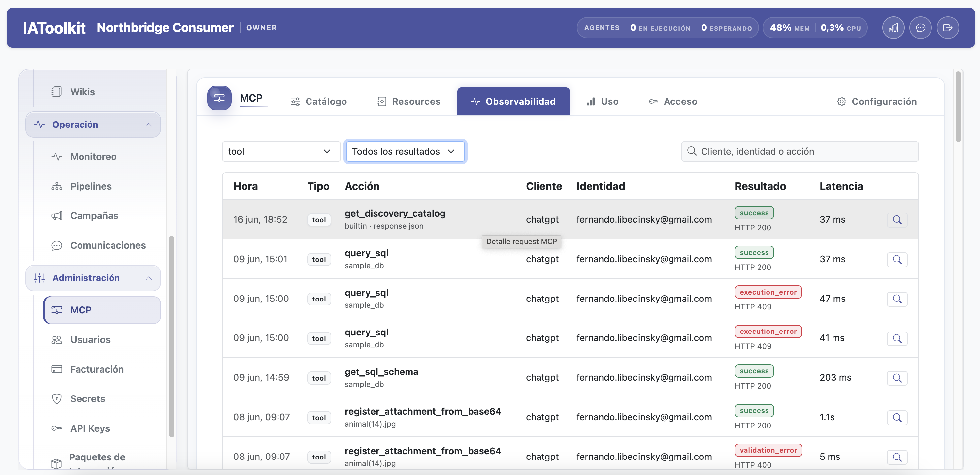
Task: Open detail for 1.1s register_attachment request
Action: [x=897, y=417]
